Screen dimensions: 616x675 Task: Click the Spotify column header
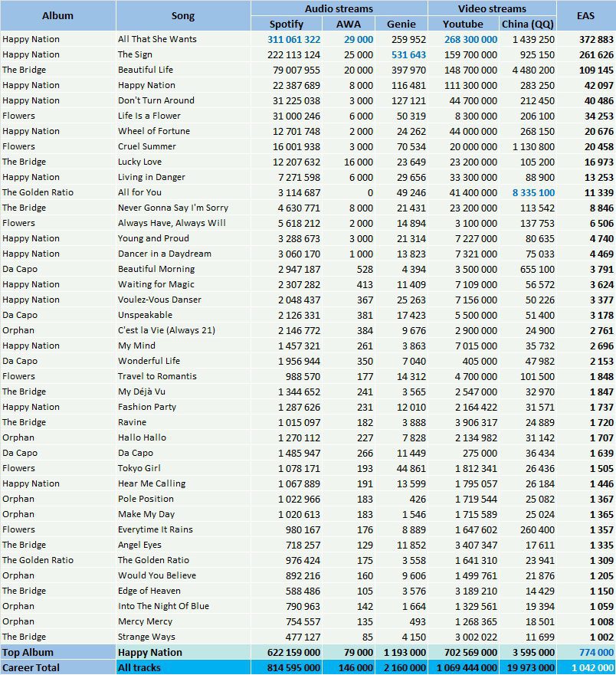[x=287, y=24]
